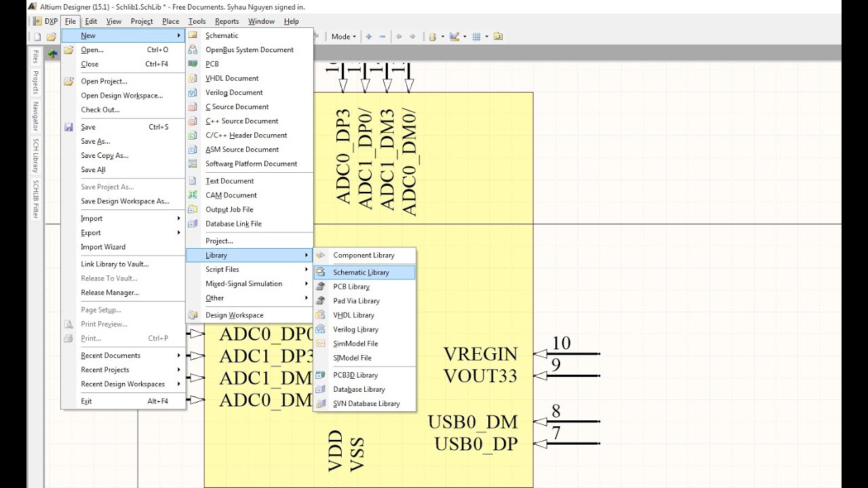This screenshot has height=488, width=868.
Task: Choose Link Library to Vault
Action: point(123,264)
